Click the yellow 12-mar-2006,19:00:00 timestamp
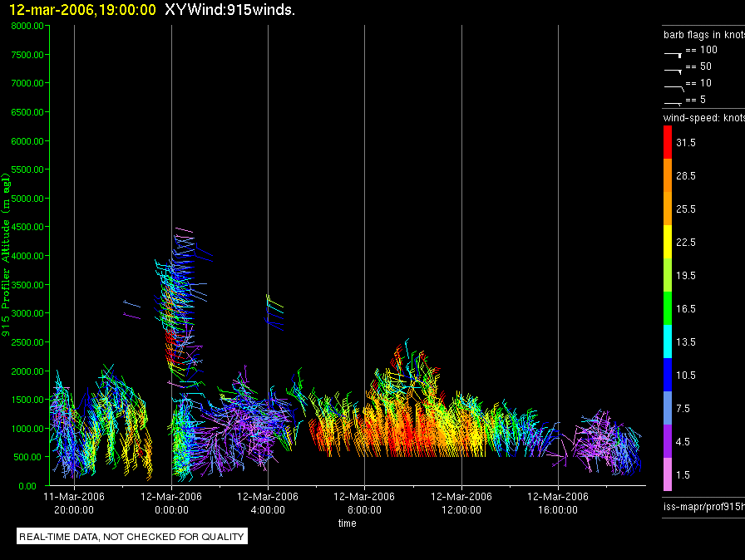The width and height of the screenshot is (745, 560). tap(82, 9)
